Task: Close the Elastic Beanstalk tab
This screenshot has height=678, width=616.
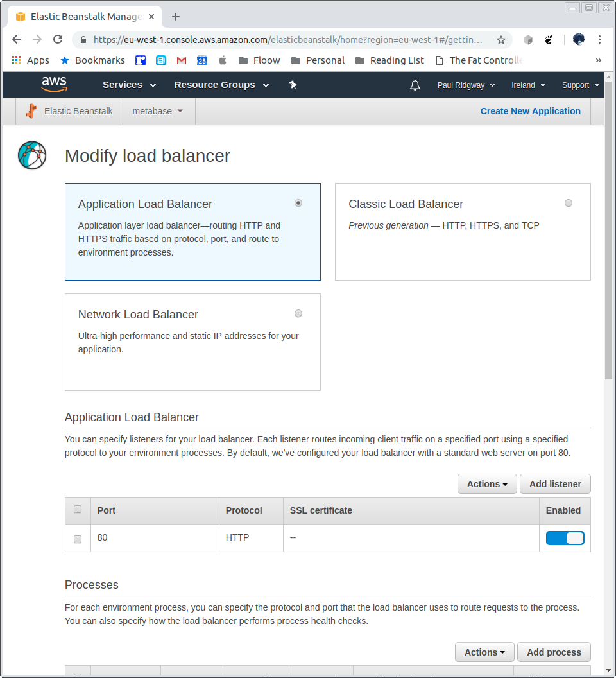Action: coord(151,17)
